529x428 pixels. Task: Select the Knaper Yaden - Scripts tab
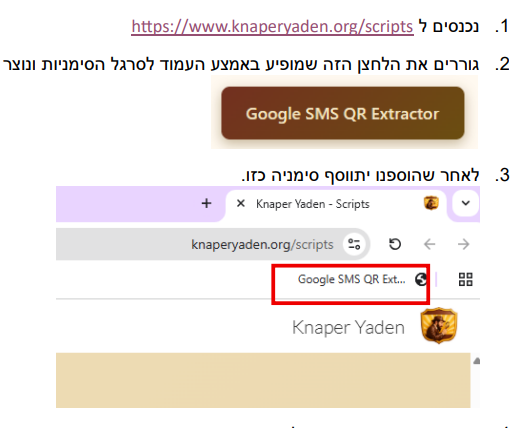336,204
